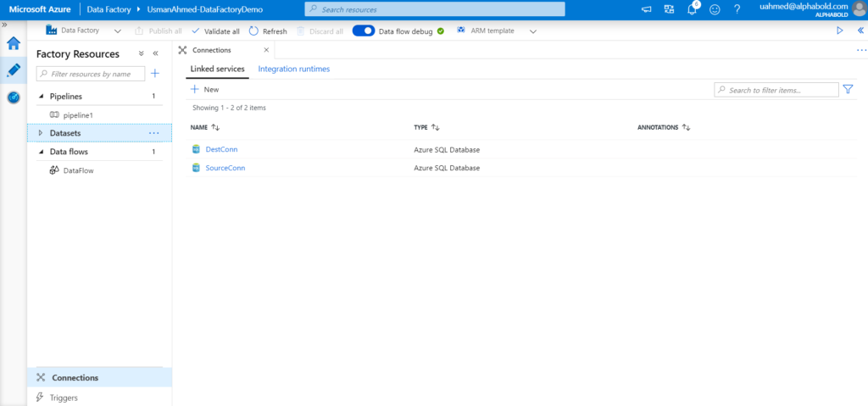Collapse right panel double chevron

[860, 31]
